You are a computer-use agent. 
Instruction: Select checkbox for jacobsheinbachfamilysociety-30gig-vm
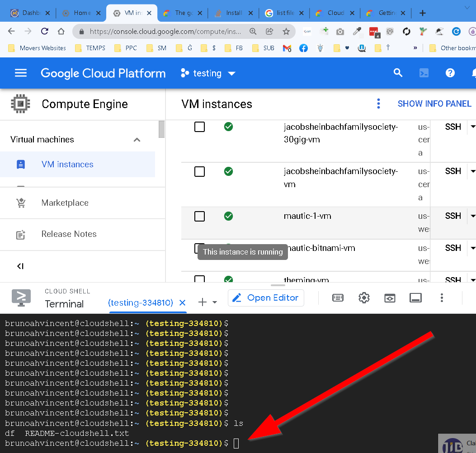[199, 127]
